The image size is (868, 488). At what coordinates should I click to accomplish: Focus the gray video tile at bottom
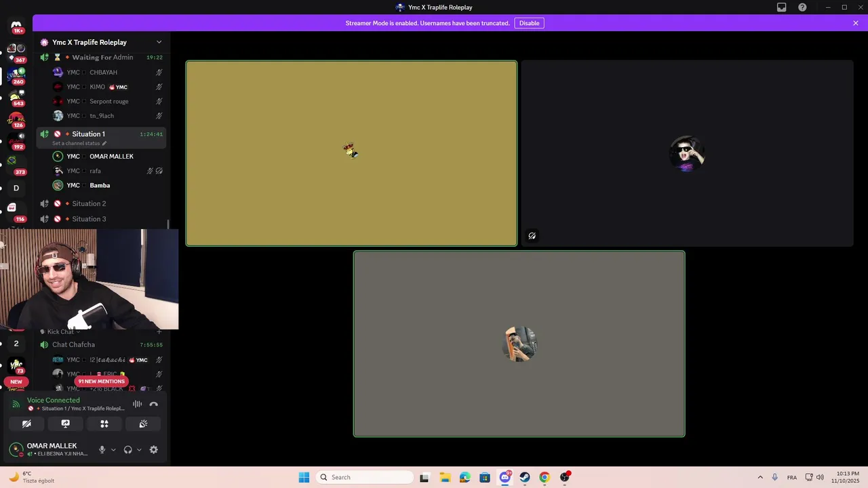point(519,344)
